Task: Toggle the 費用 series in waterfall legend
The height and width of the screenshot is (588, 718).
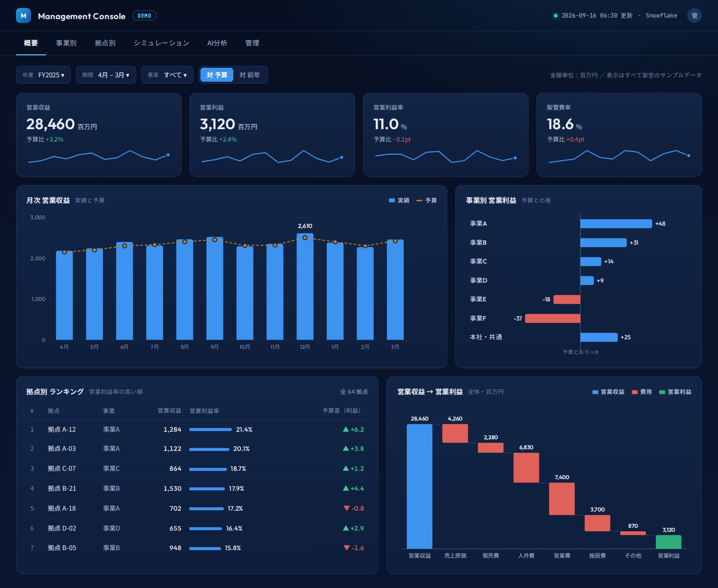Action: point(642,392)
